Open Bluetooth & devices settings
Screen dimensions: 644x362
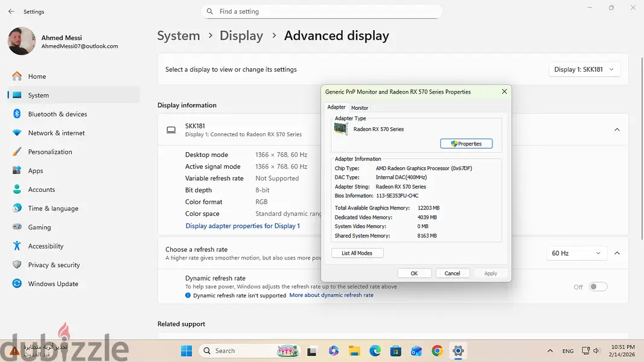point(74,114)
